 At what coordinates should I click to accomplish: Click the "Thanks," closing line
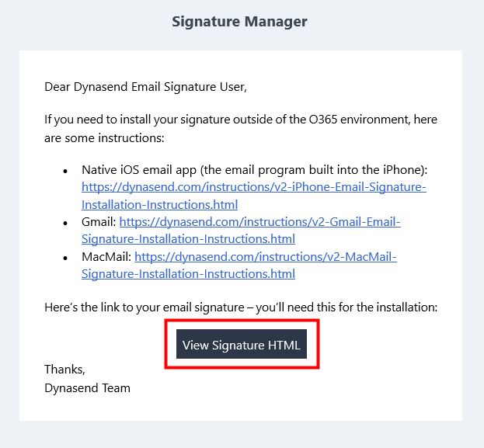pos(64,370)
